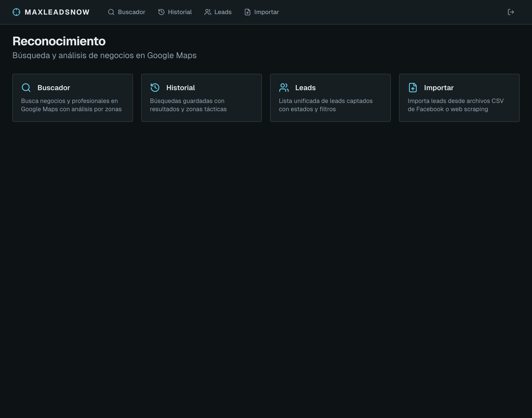
Task: Click the users icon on the Leads card
Action: click(284, 88)
